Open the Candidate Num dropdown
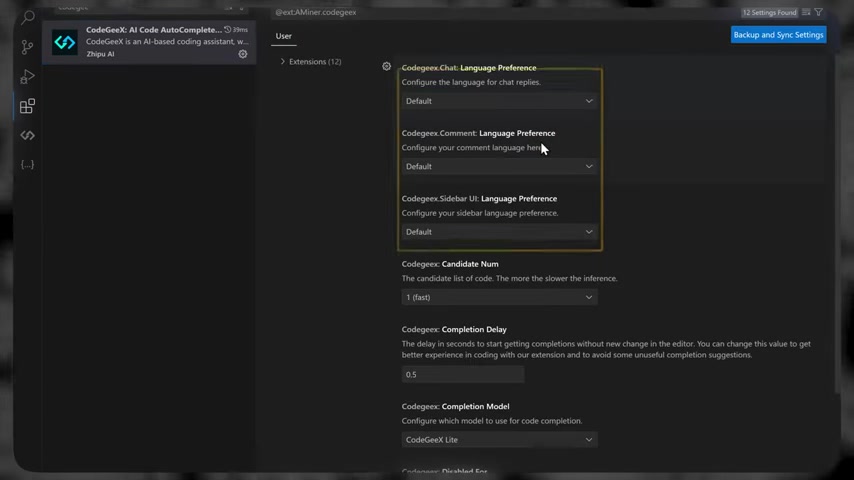This screenshot has width=854, height=480. tap(499, 297)
